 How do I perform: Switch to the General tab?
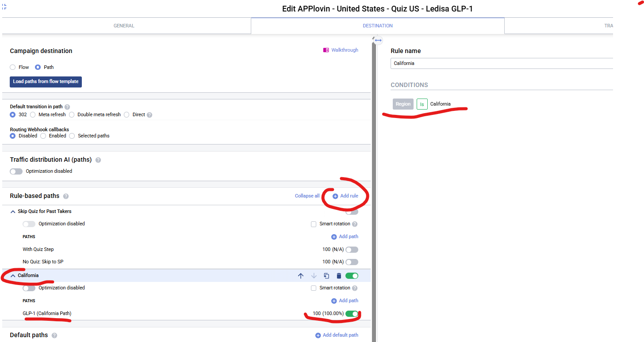point(124,26)
